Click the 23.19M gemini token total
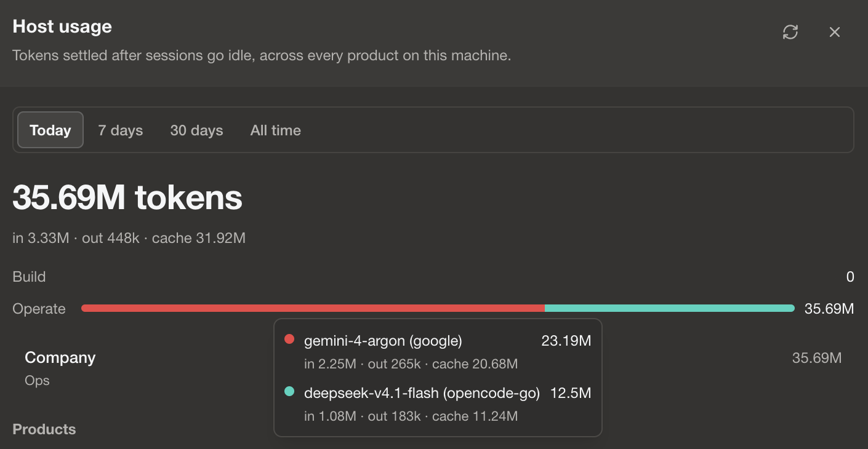This screenshot has width=868, height=449. pyautogui.click(x=566, y=341)
